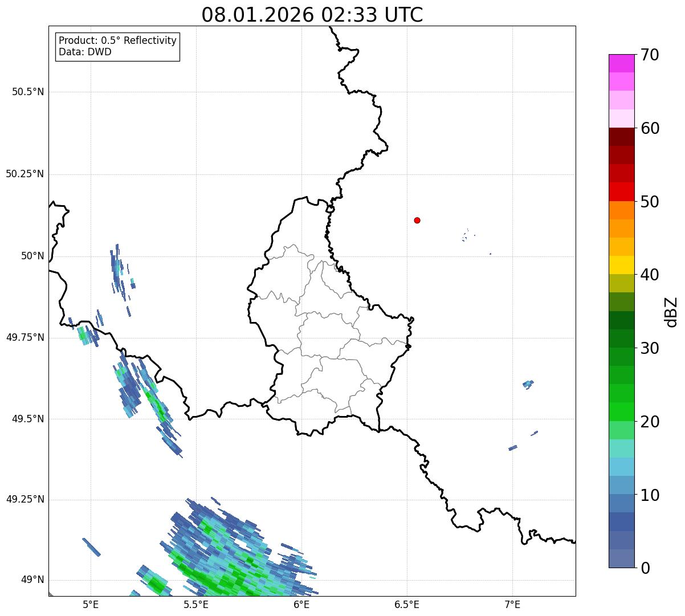Click the bright green colorbar segment above 20

[x=621, y=412]
